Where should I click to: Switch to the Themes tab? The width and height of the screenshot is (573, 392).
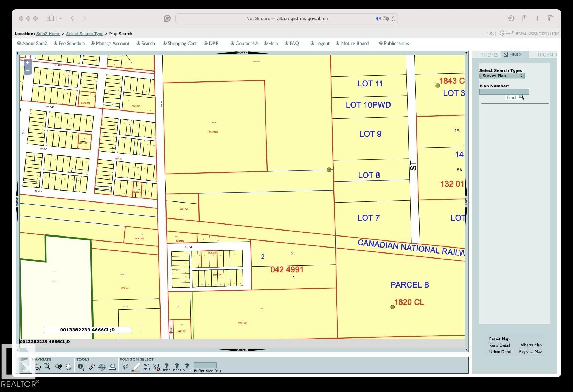point(489,55)
